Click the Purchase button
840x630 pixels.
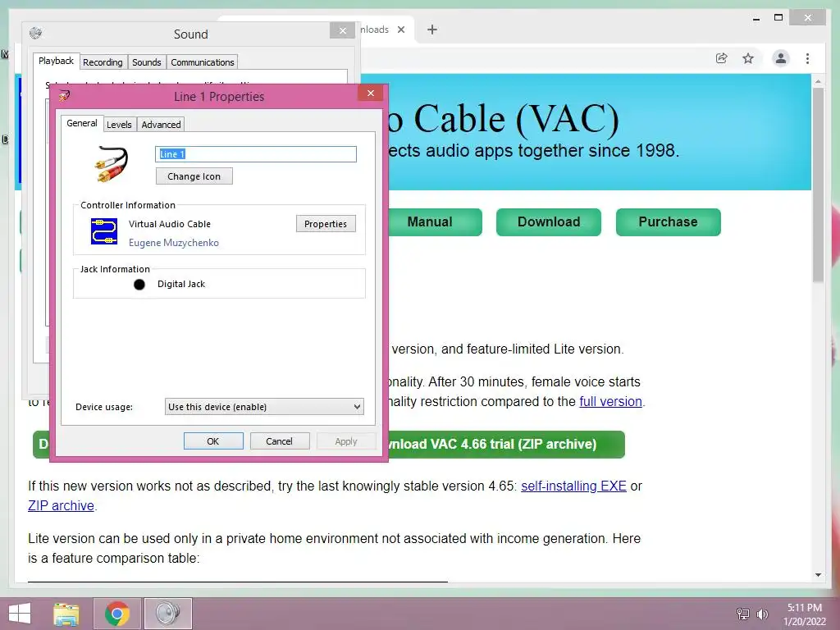tap(668, 221)
